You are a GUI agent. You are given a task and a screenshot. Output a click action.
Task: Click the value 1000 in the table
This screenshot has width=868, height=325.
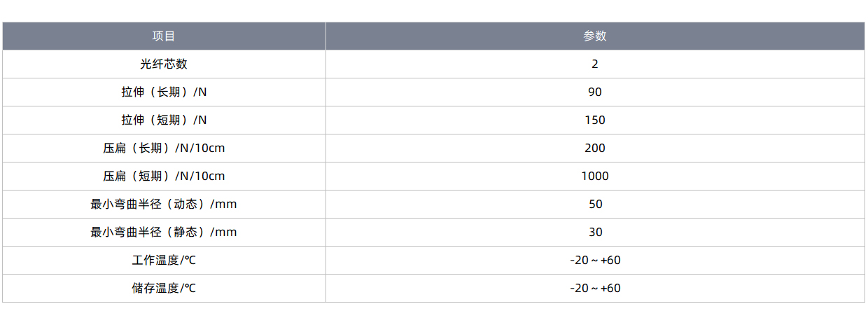point(595,176)
